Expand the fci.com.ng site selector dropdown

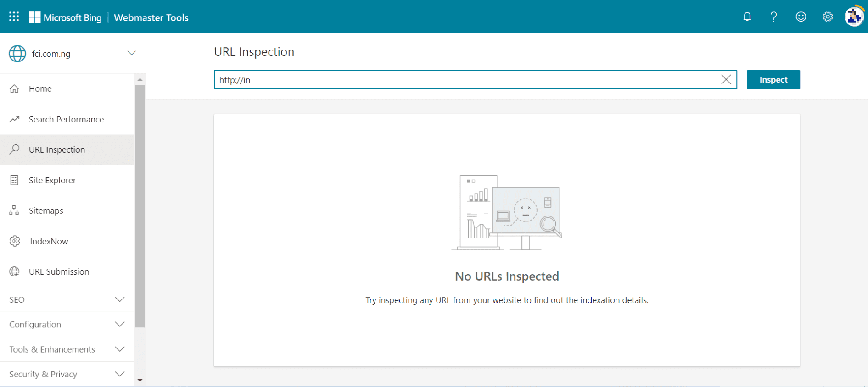point(131,53)
